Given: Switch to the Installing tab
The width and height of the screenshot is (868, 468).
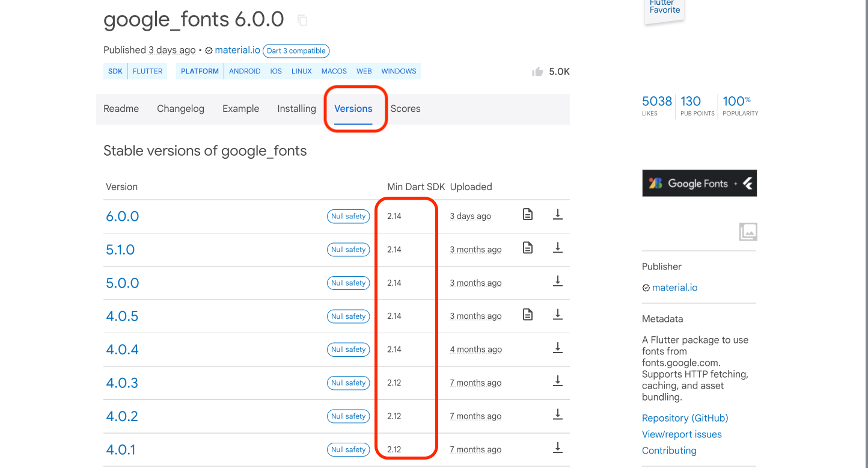Looking at the screenshot, I should (296, 109).
